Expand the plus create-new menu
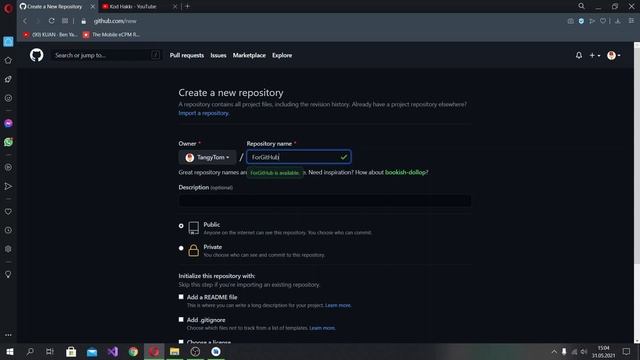 [x=594, y=55]
